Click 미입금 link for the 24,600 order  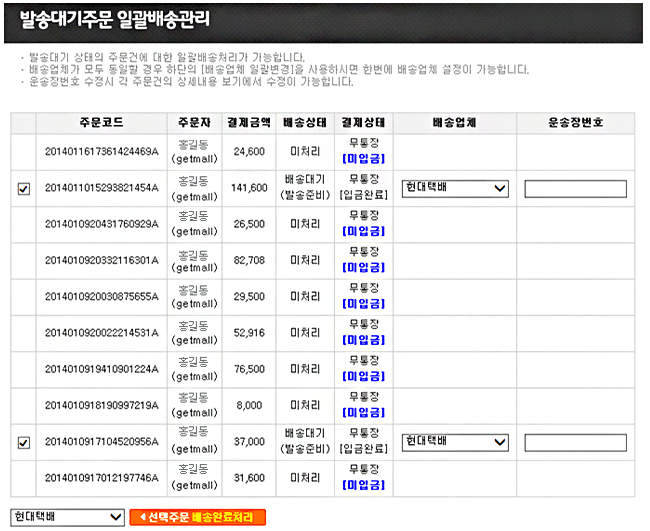coord(363,158)
